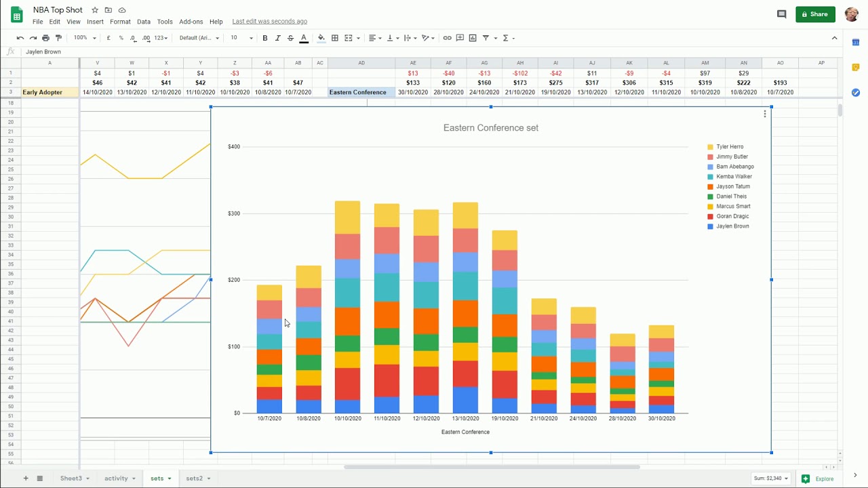The width and height of the screenshot is (868, 488).
Task: Format as currency with the pound icon
Action: [x=108, y=38]
